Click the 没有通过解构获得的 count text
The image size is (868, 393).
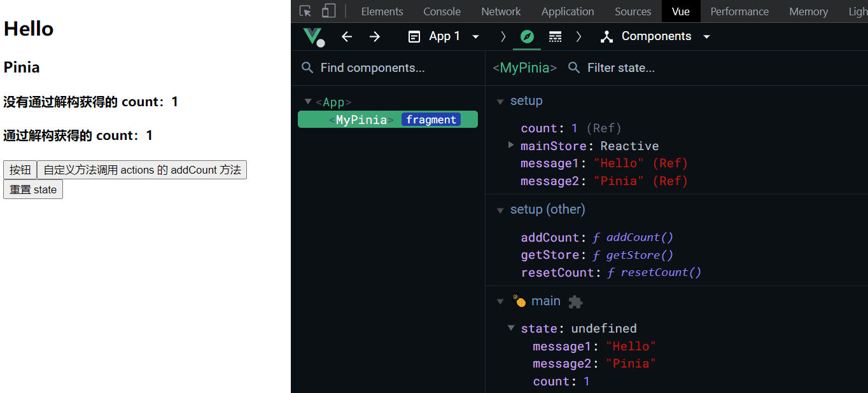pos(91,102)
